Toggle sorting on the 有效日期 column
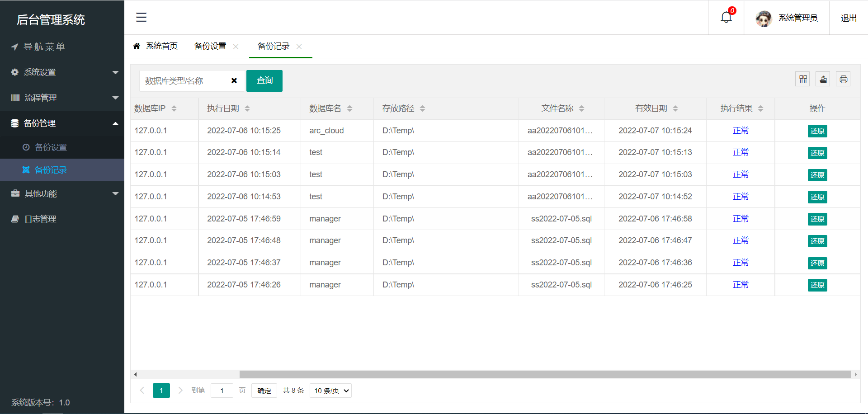The image size is (868, 414). (676, 108)
